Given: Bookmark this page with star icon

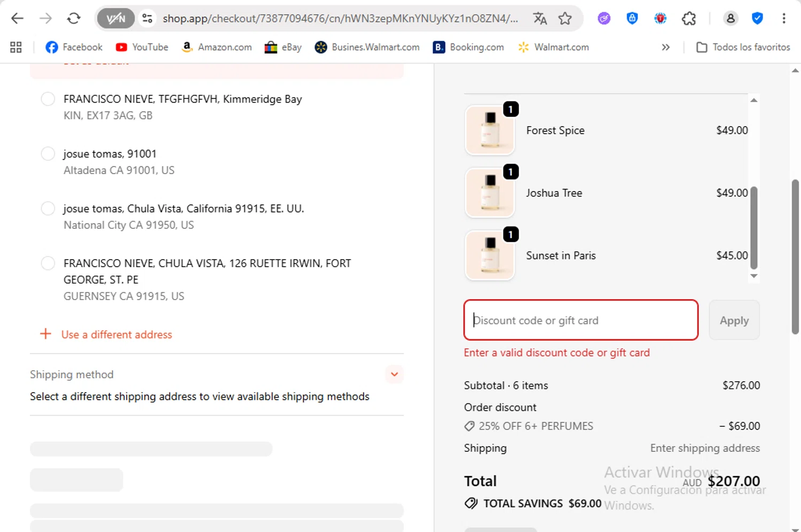Looking at the screenshot, I should [565, 19].
